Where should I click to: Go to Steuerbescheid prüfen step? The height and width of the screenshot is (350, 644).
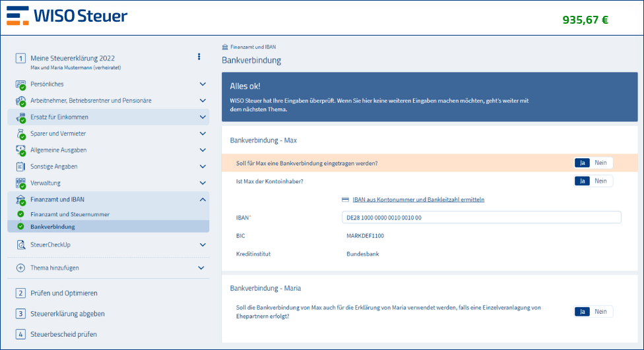point(63,334)
